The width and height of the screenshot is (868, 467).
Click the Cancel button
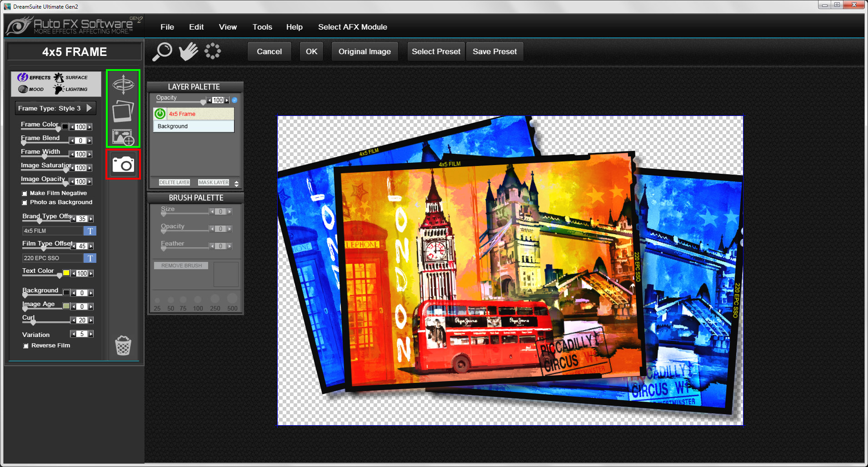pos(269,51)
